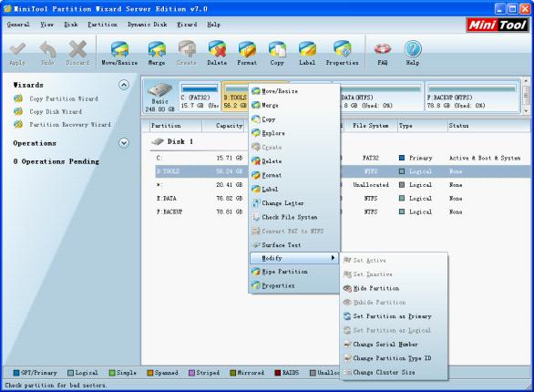
Task: Select Change Partition Type ID
Action: pyautogui.click(x=394, y=358)
